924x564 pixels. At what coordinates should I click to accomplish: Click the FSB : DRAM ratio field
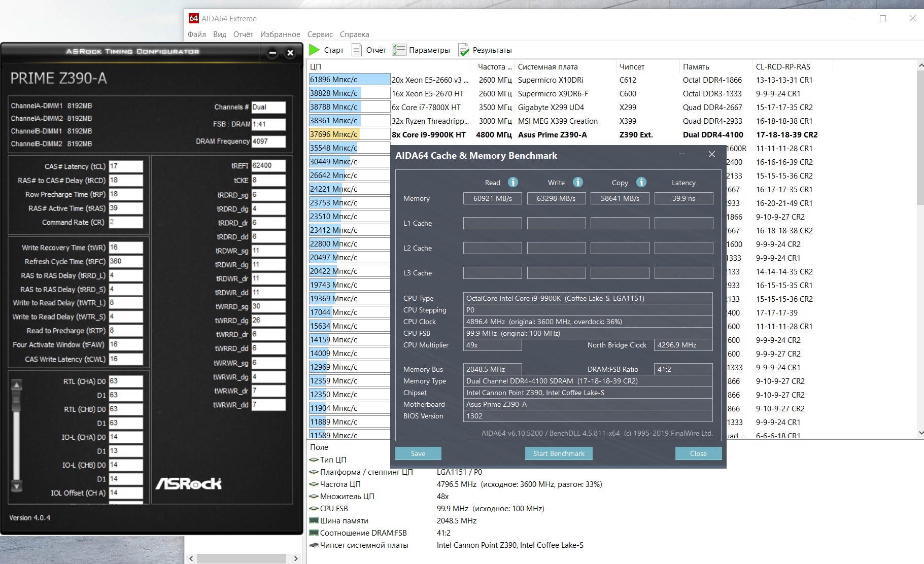coord(268,124)
